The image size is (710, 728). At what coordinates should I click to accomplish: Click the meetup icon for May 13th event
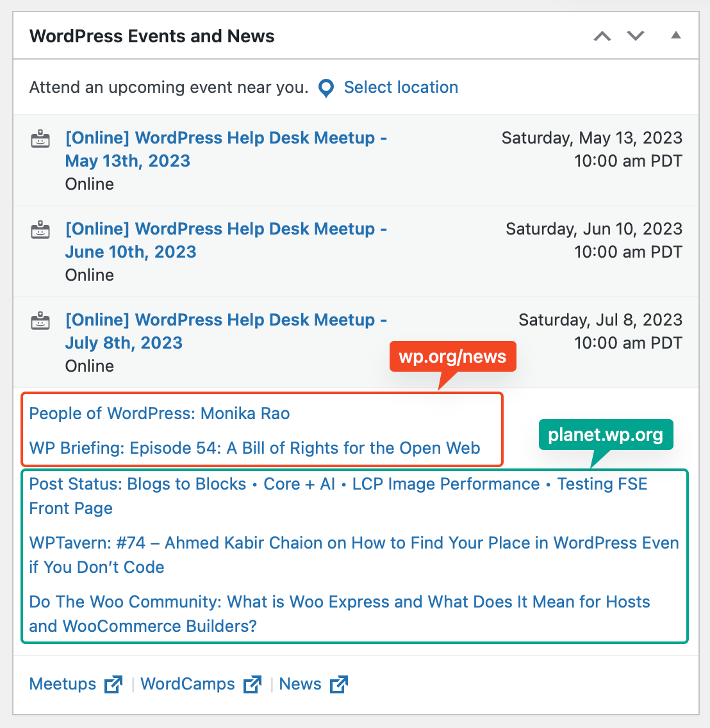click(40, 139)
